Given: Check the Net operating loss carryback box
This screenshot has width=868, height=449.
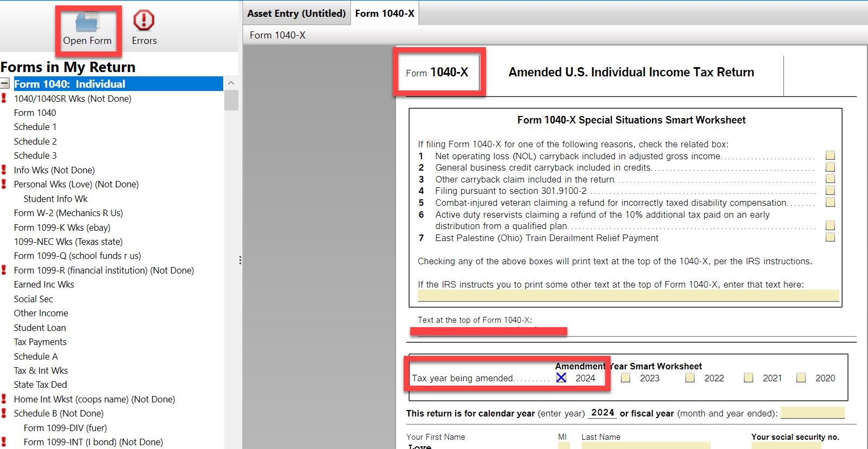Looking at the screenshot, I should tap(830, 155).
